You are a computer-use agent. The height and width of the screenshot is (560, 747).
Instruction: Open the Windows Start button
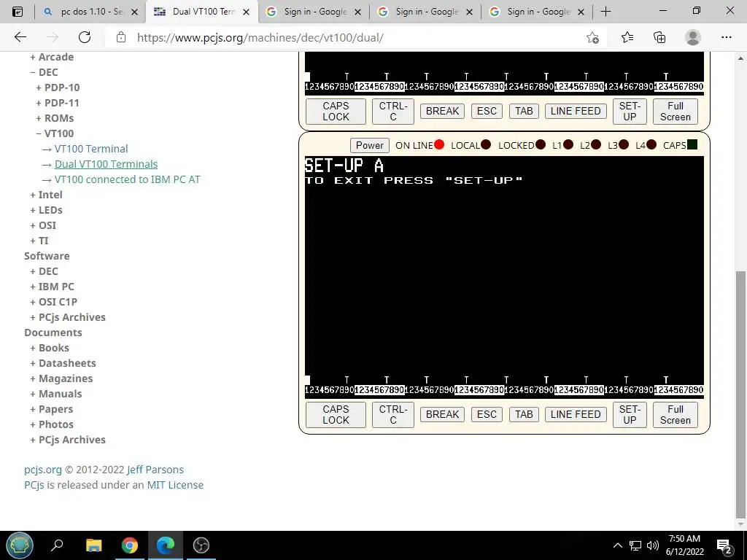point(20,545)
